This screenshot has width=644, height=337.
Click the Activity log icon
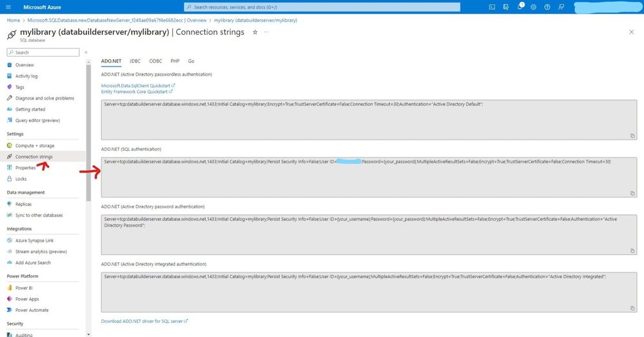(x=10, y=76)
